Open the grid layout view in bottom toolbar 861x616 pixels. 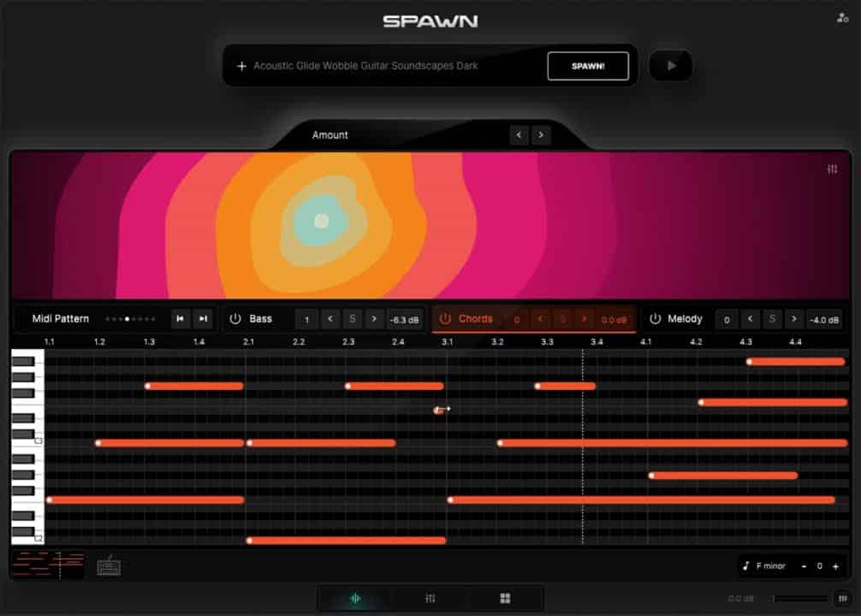(505, 598)
